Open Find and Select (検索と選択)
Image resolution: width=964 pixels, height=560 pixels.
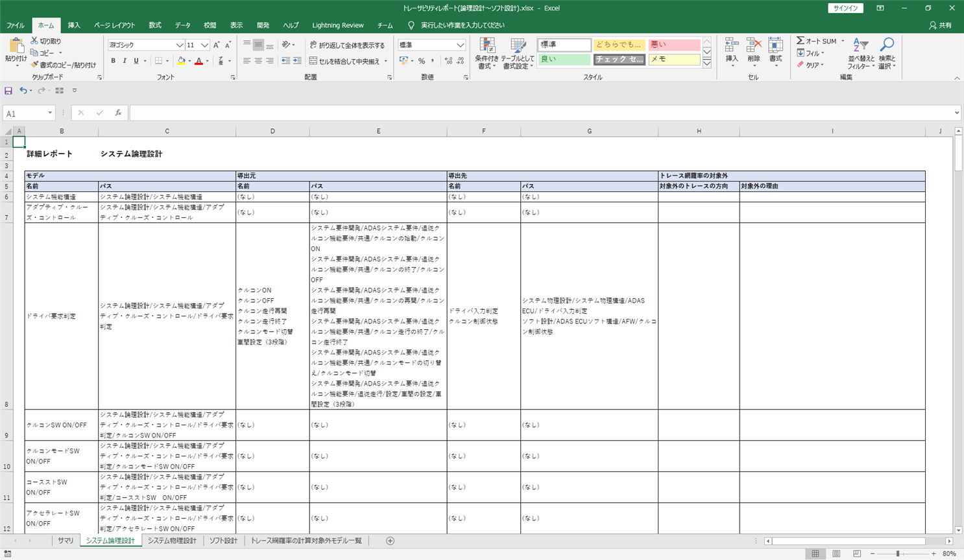click(x=887, y=53)
